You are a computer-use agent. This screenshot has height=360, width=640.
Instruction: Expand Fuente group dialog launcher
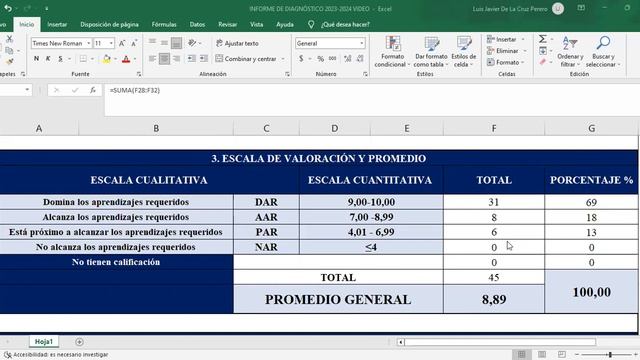click(x=139, y=74)
